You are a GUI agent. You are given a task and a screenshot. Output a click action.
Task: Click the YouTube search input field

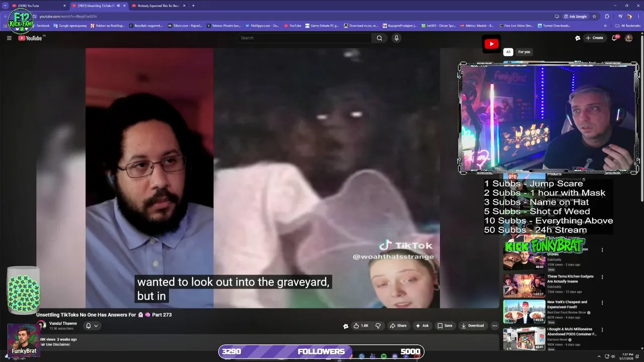click(x=304, y=38)
